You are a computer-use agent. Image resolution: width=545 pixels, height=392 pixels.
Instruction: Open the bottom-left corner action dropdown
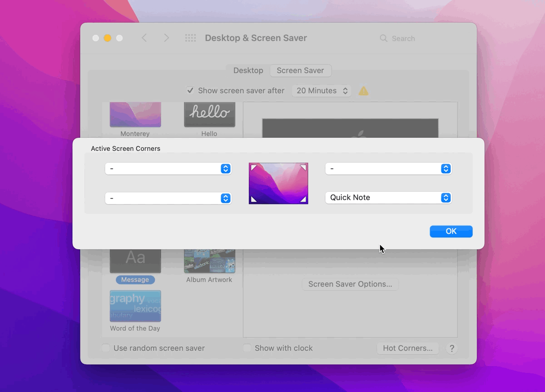pyautogui.click(x=168, y=198)
